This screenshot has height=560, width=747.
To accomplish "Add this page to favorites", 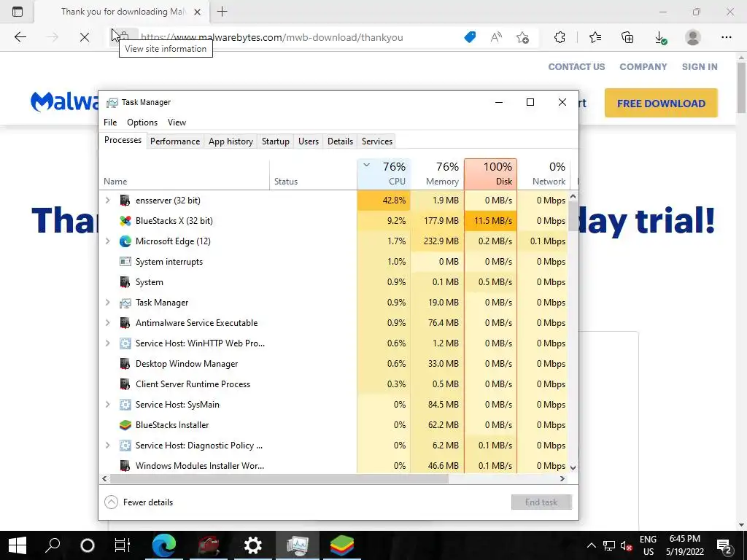I will click(x=522, y=37).
